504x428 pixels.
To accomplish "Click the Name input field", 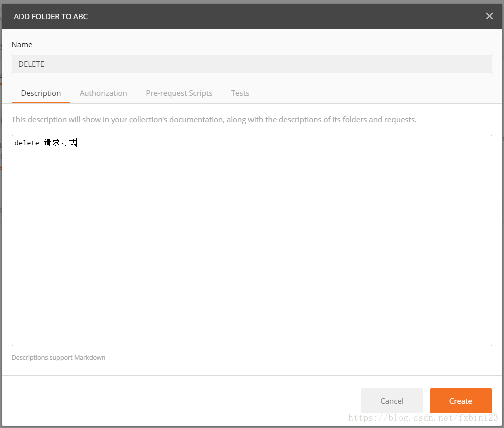I will click(251, 64).
